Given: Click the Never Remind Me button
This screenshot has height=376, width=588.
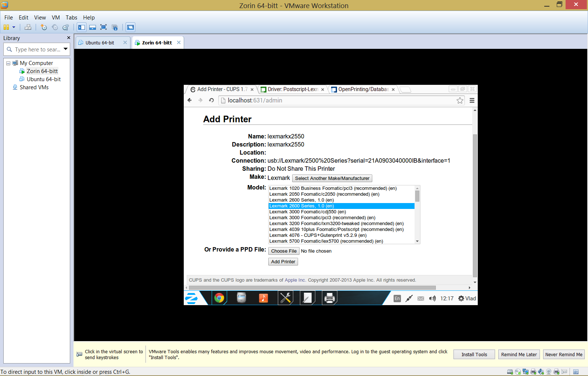Looking at the screenshot, I should point(564,354).
